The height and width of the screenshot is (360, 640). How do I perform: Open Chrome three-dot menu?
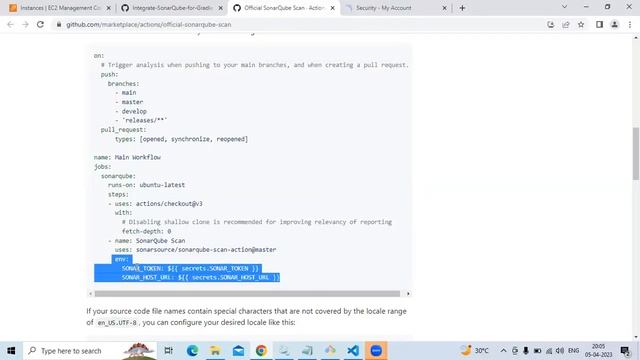point(630,24)
